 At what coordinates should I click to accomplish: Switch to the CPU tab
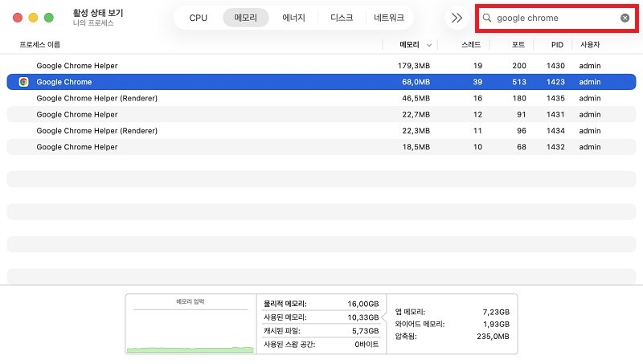[198, 18]
